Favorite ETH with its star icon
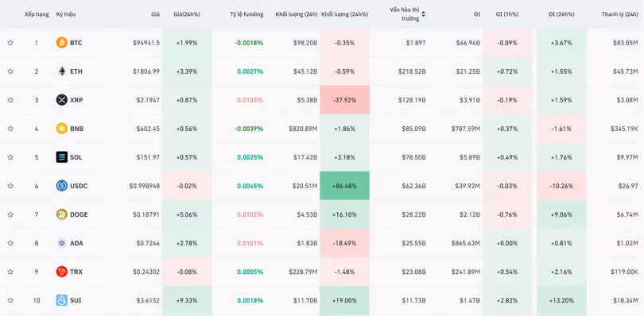644x316 pixels. (10, 71)
